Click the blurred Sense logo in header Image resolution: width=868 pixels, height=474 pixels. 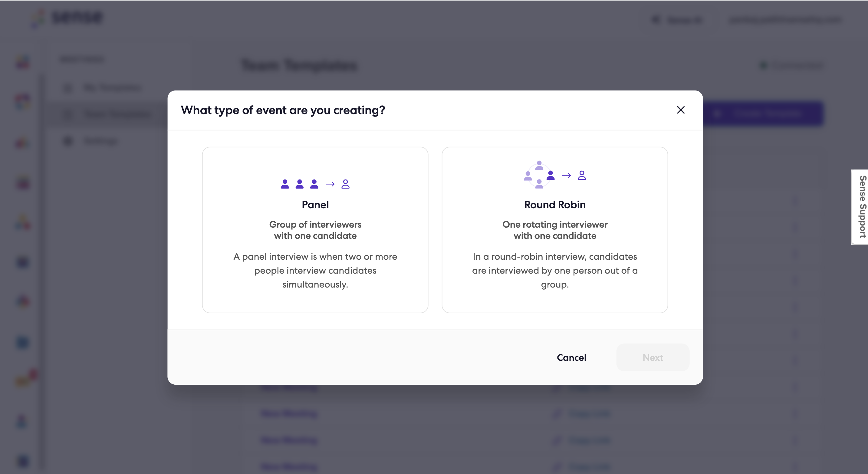click(67, 18)
